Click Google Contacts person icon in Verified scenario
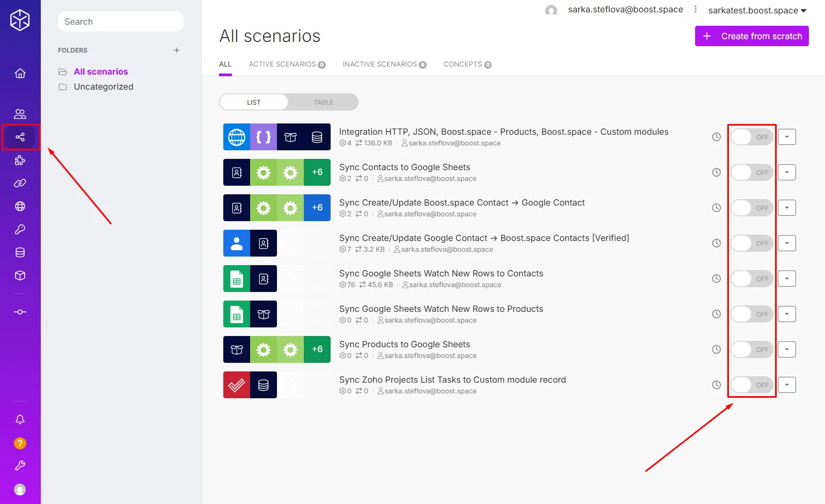Screen dimensions: 825x504 tap(237, 243)
